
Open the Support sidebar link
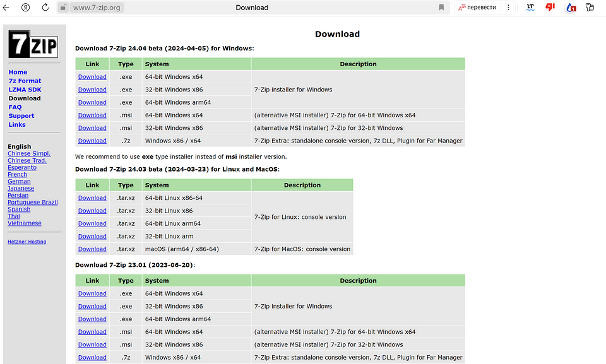click(x=21, y=116)
